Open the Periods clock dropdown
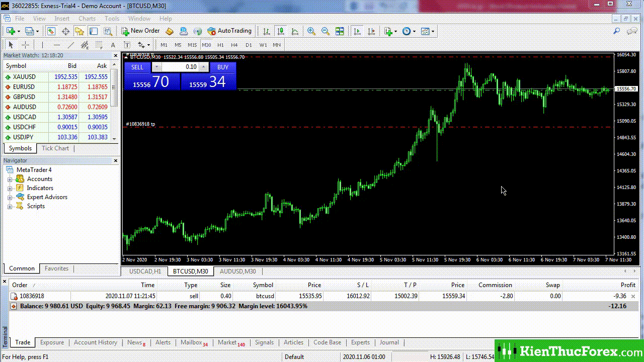Viewport: 644px width, 362px height. [x=415, y=31]
